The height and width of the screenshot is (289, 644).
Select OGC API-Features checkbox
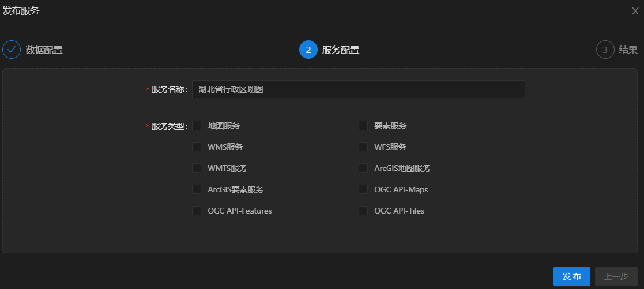click(197, 211)
